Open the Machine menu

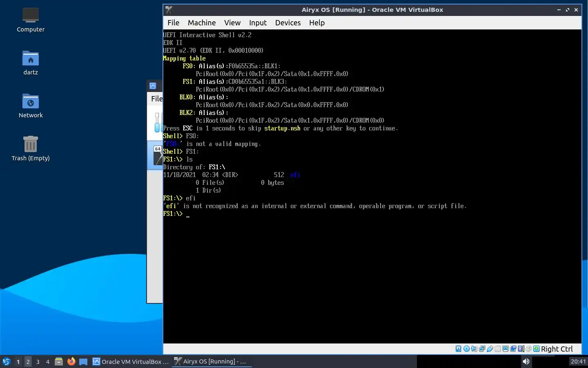[202, 23]
